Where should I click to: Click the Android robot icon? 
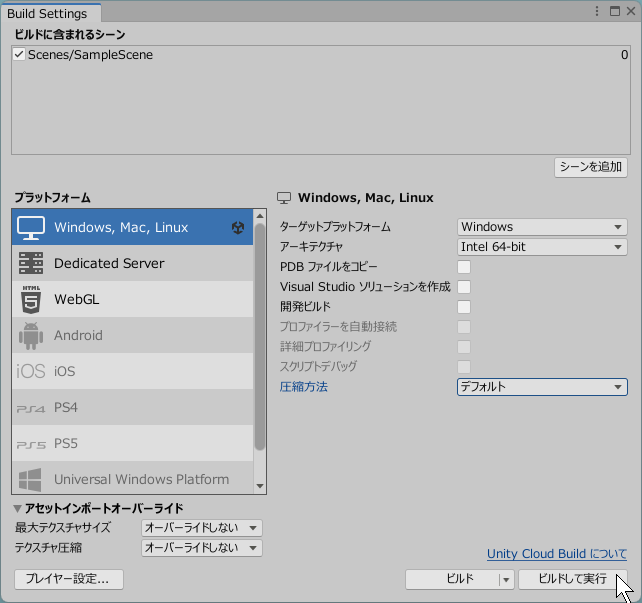point(31,336)
